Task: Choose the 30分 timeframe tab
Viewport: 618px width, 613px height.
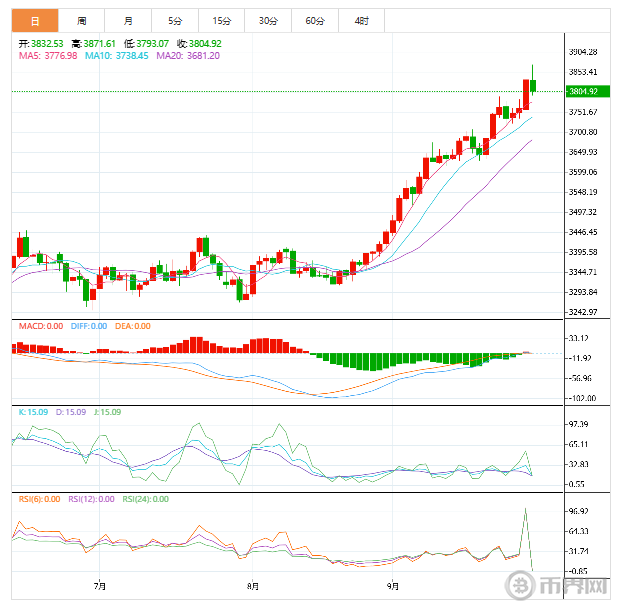Action: [x=268, y=20]
